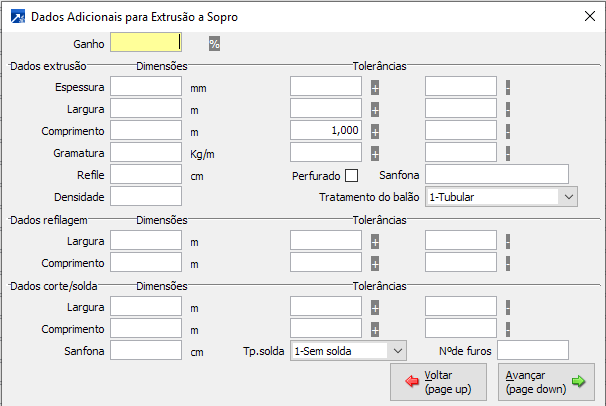Click the Refile dimension field

[146, 175]
